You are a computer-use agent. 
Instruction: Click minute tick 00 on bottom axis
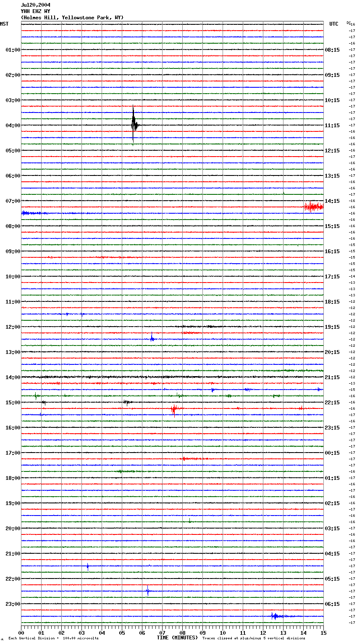[x=21, y=633]
